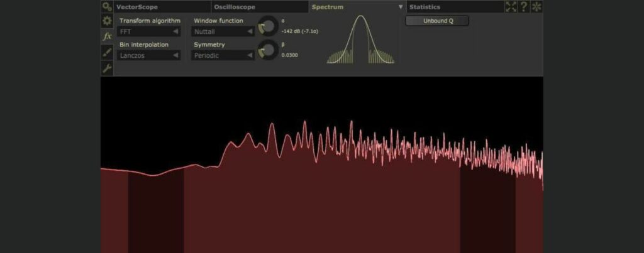The width and height of the screenshot is (644, 253).
Task: Click the question mark help icon
Action: coord(523,7)
